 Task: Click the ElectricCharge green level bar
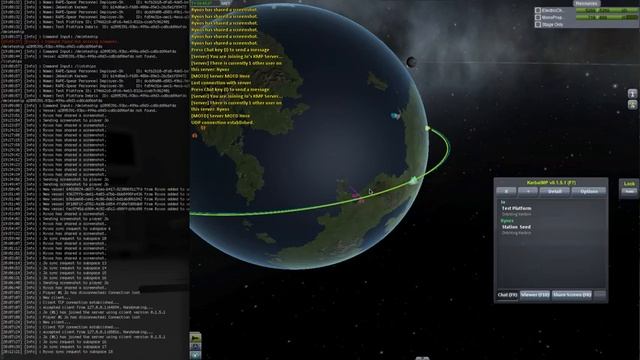607,10
